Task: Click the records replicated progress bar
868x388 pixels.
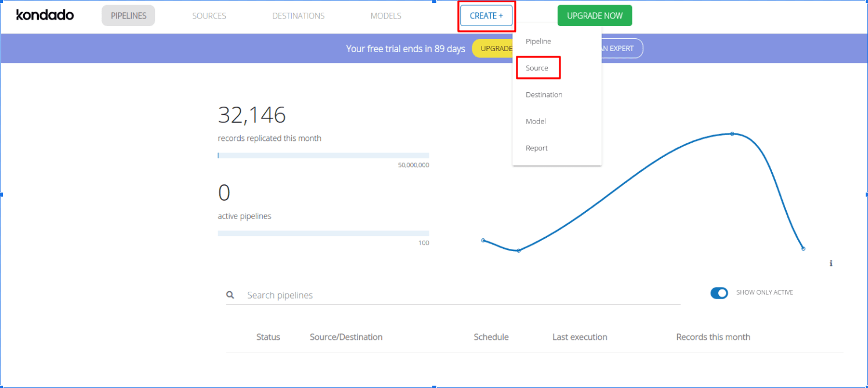Action: [x=323, y=155]
